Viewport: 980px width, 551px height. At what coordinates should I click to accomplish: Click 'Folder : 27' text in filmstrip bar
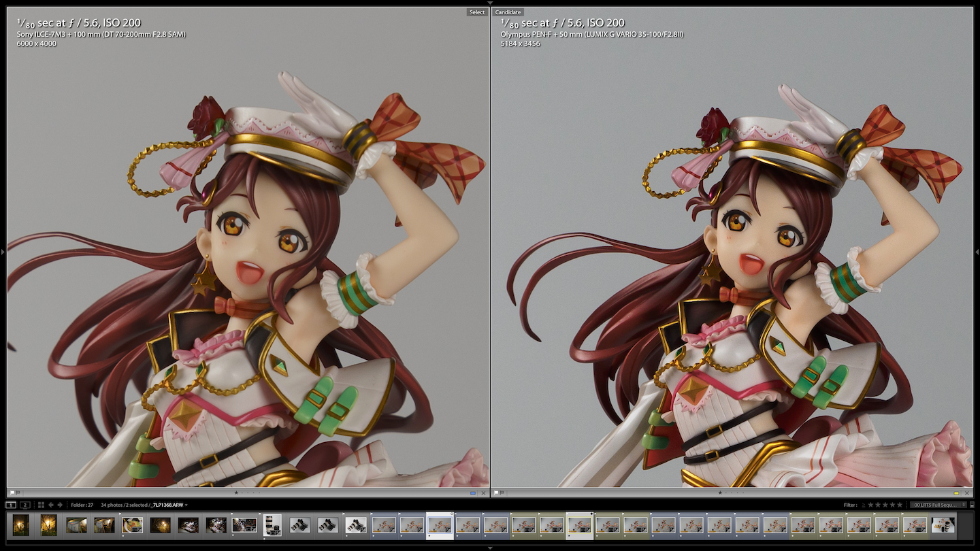[x=82, y=505]
